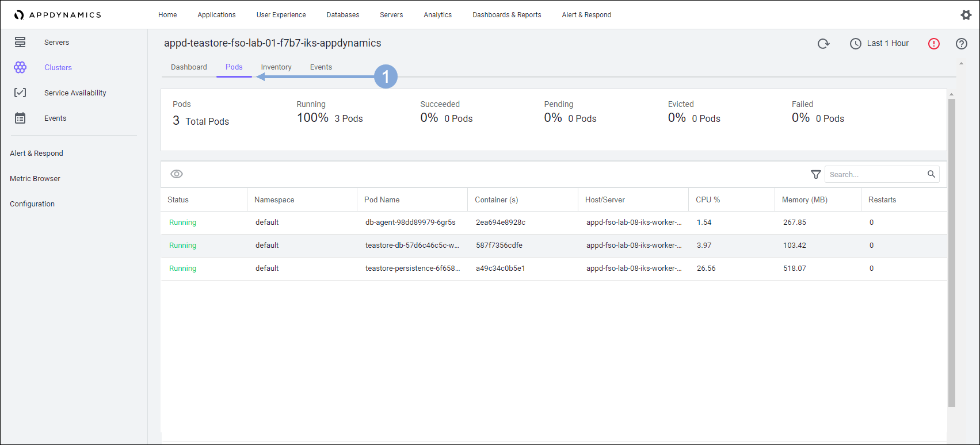The width and height of the screenshot is (980, 445).
Task: Toggle the eye view options icon
Action: (177, 174)
